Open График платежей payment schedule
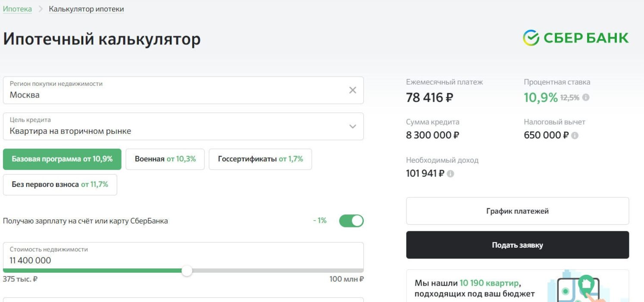This screenshot has height=302, width=644. pos(517,211)
